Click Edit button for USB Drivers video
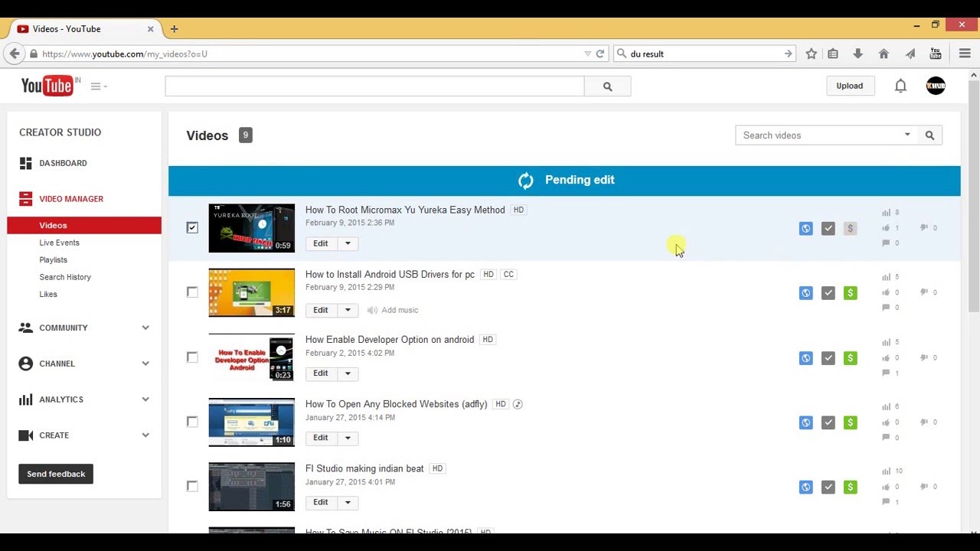The width and height of the screenshot is (980, 551). pos(321,310)
